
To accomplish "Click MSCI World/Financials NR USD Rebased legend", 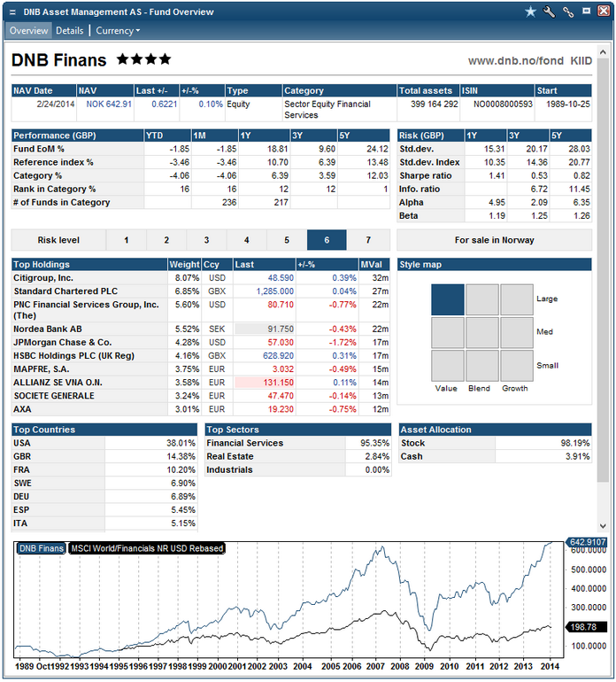I will pos(147,548).
